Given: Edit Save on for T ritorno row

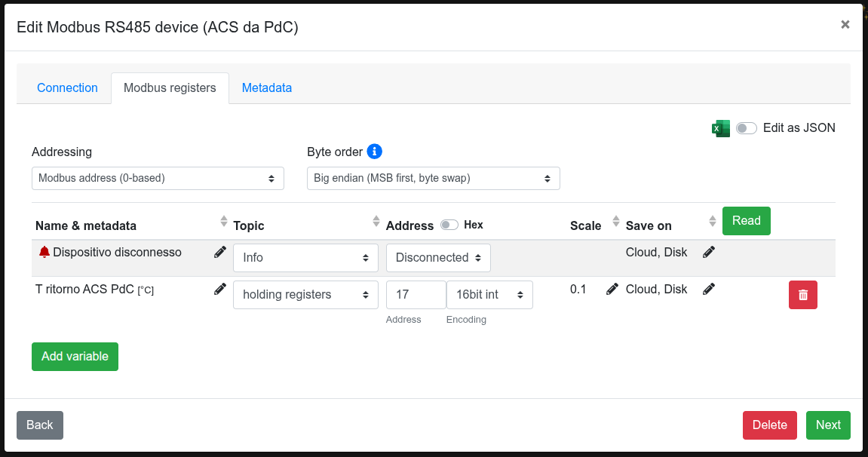Looking at the screenshot, I should pyautogui.click(x=709, y=289).
